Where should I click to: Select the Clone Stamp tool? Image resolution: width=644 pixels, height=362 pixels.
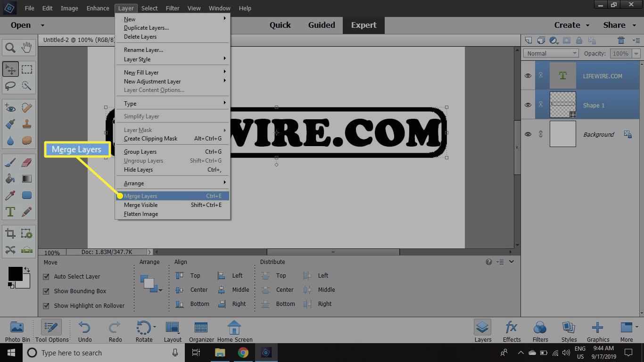point(27,124)
